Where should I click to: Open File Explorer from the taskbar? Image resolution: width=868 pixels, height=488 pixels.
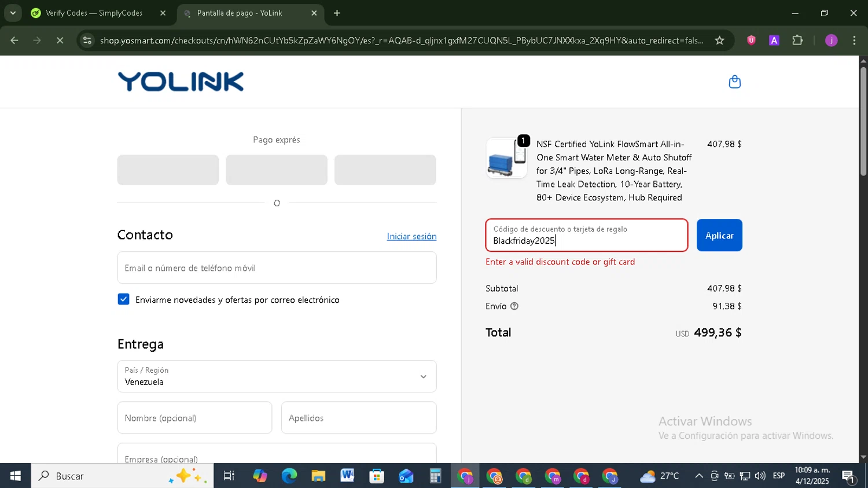[318, 476]
